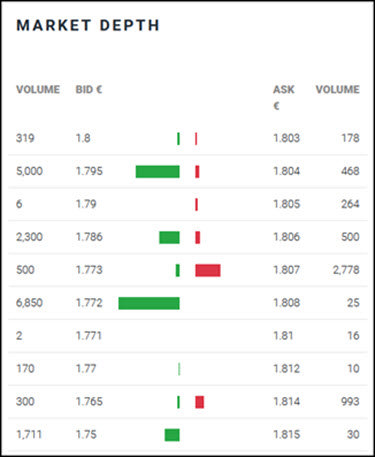
Task: Select bid volume 319
Action: pyautogui.click(x=25, y=138)
